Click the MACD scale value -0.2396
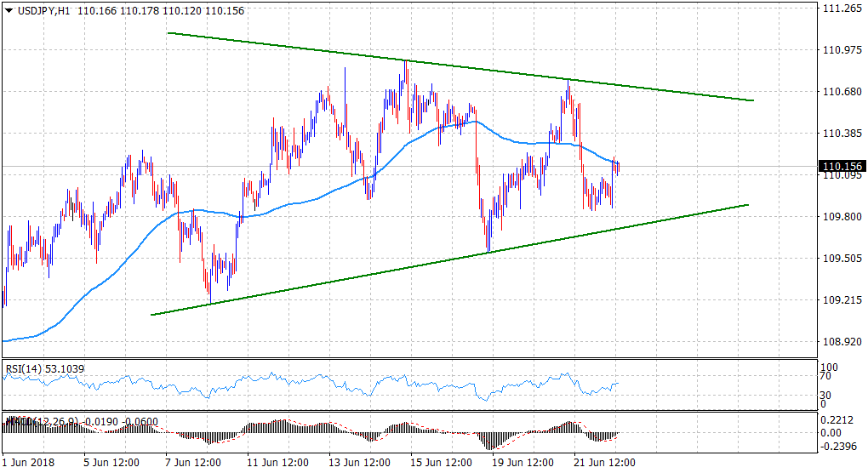Image resolution: width=868 pixels, height=473 pixels. pyautogui.click(x=836, y=446)
